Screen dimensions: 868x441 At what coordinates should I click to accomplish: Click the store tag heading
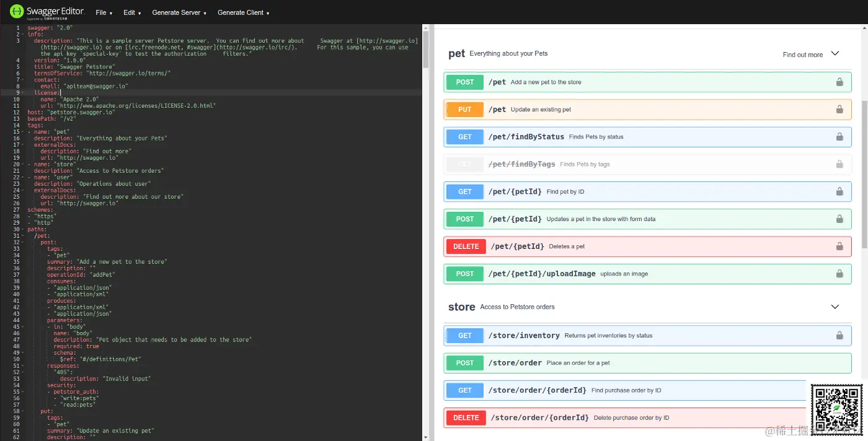point(462,307)
